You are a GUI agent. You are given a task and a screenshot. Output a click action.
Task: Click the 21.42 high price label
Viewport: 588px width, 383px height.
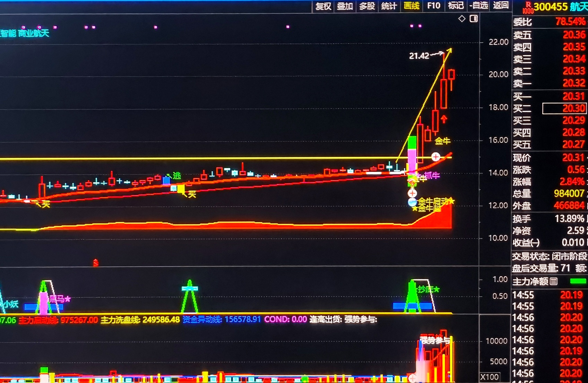click(x=419, y=56)
